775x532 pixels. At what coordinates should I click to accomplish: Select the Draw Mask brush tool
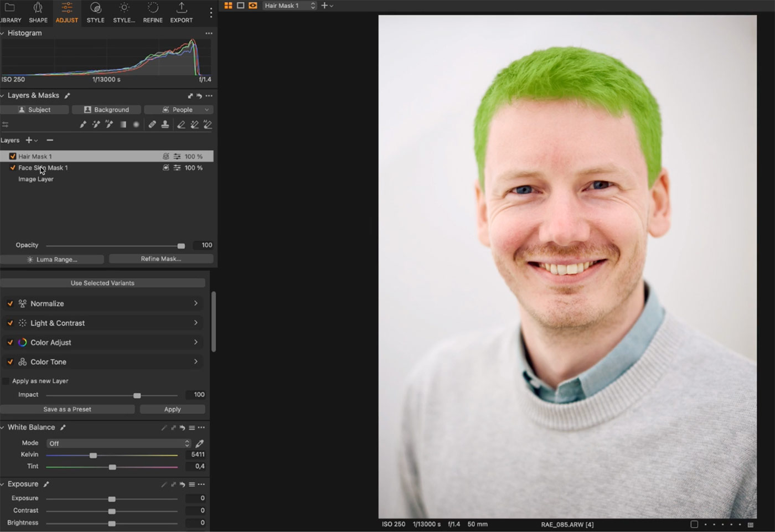(x=83, y=125)
